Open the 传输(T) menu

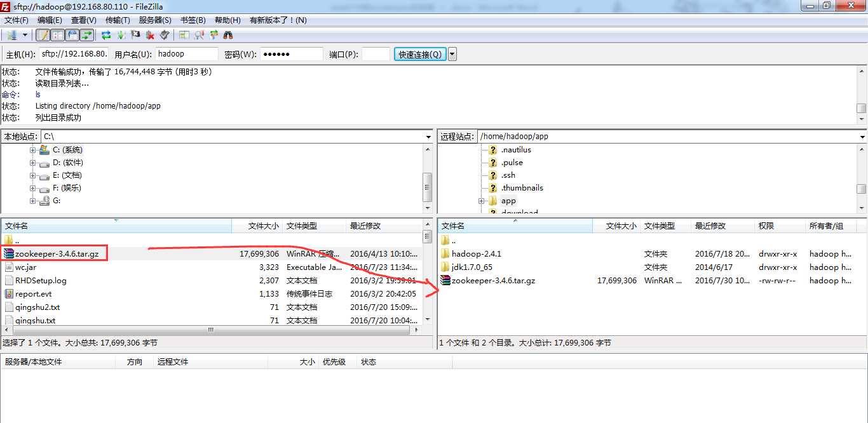pyautogui.click(x=118, y=20)
